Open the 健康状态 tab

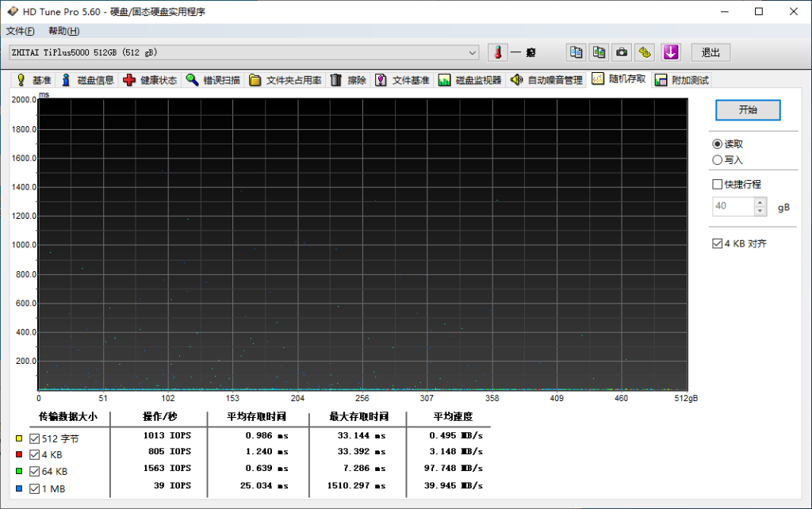(x=150, y=80)
